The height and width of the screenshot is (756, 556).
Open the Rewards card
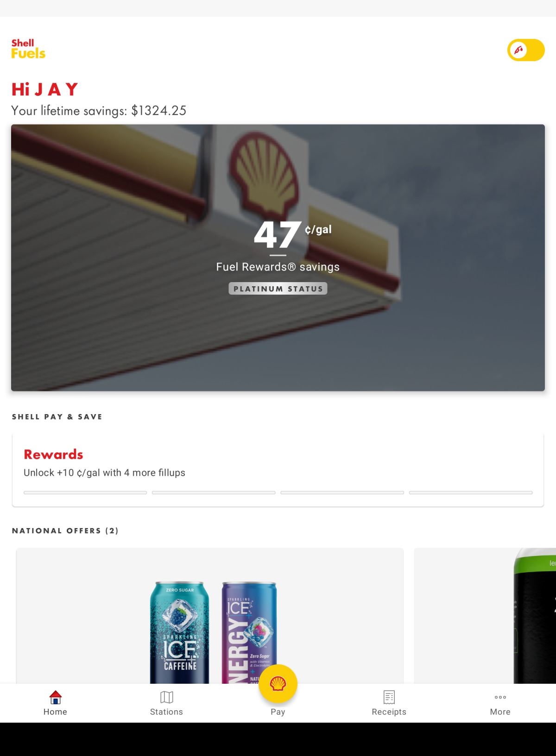pos(278,470)
